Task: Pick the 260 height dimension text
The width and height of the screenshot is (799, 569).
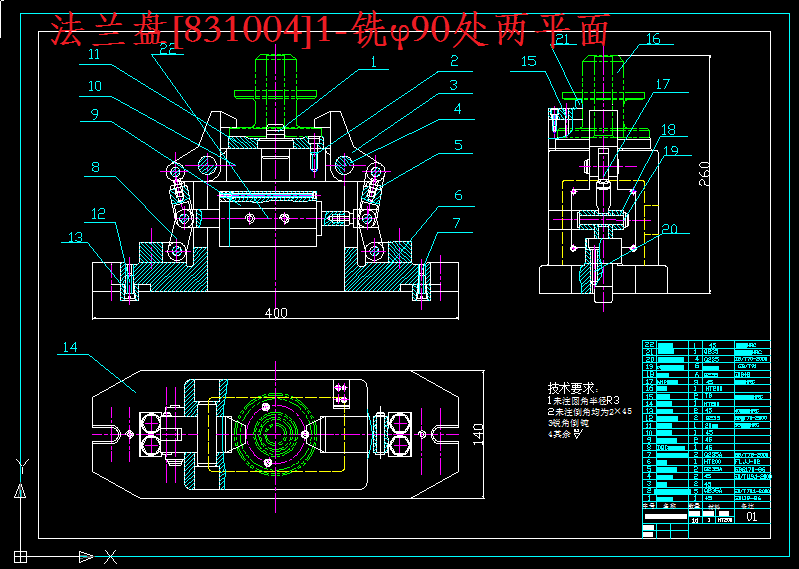Action: click(x=703, y=174)
